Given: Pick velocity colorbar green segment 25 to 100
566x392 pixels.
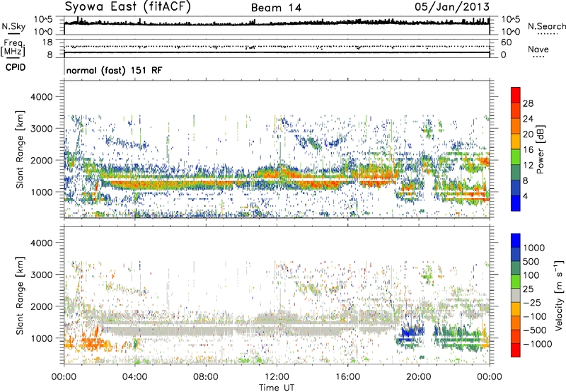Looking at the screenshot, I should pyautogui.click(x=516, y=282).
